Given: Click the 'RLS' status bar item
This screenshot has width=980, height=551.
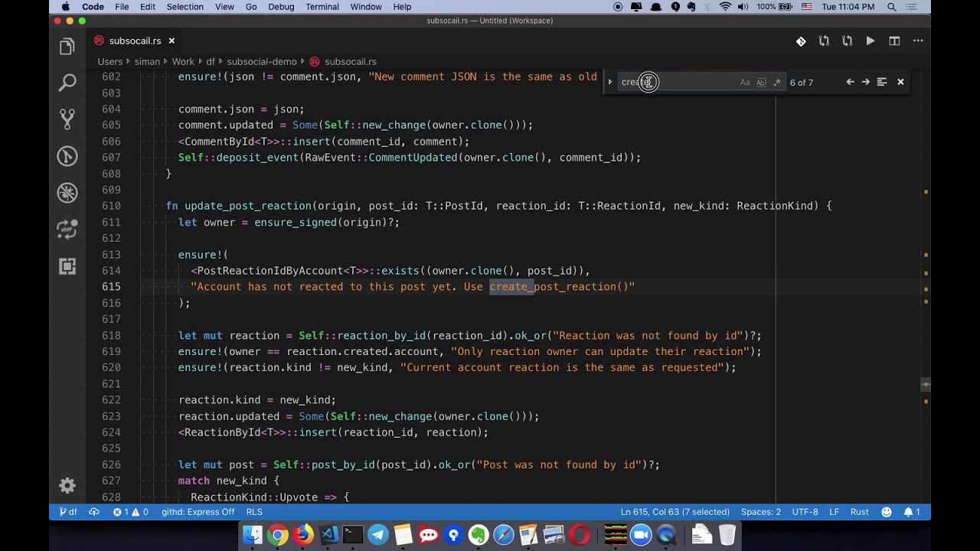Looking at the screenshot, I should click(254, 512).
